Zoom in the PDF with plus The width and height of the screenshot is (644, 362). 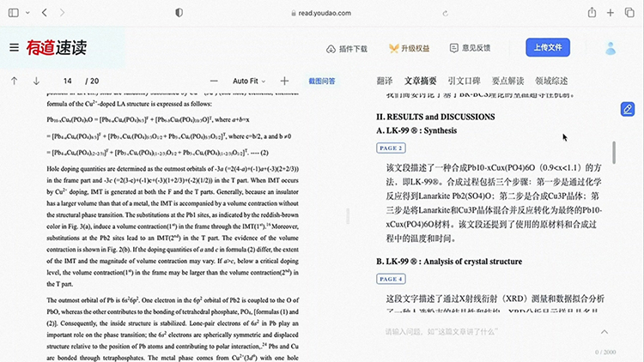click(x=284, y=81)
